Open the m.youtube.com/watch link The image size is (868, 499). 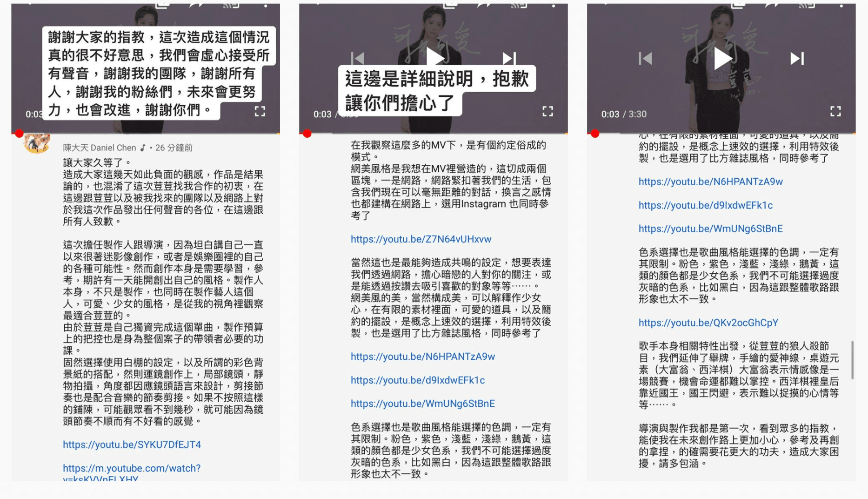(132, 472)
